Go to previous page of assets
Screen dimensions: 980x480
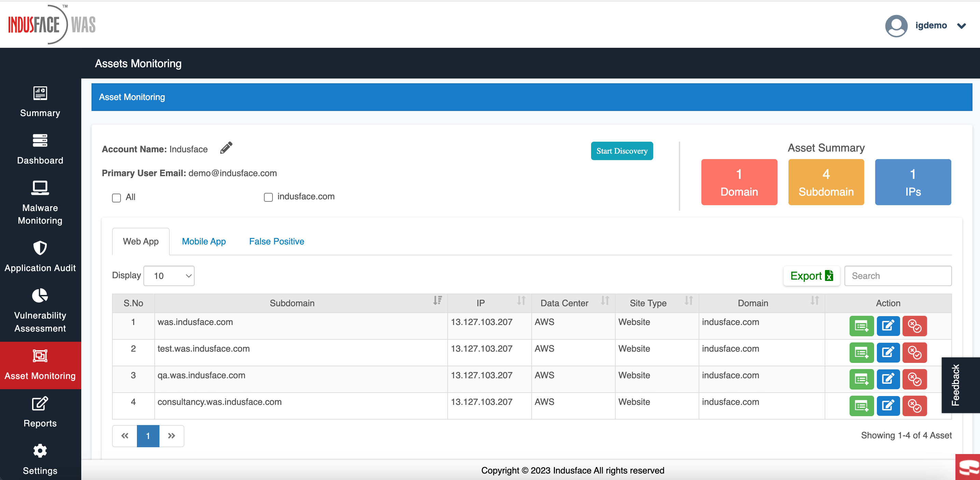coord(125,436)
